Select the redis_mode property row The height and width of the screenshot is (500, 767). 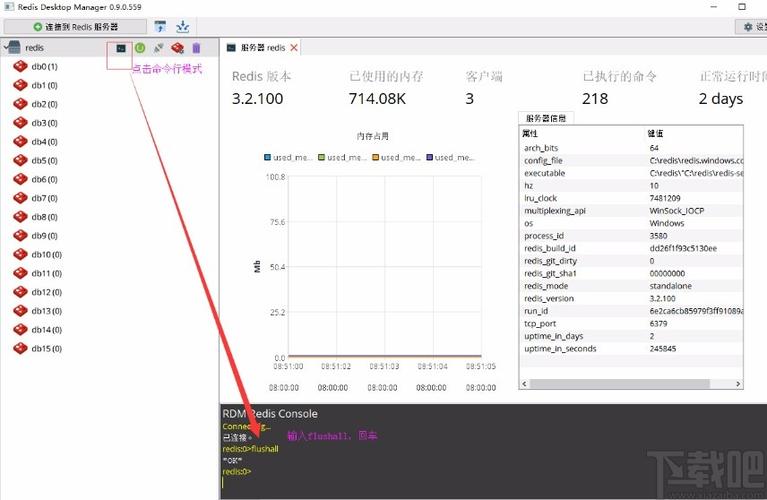(x=632, y=286)
